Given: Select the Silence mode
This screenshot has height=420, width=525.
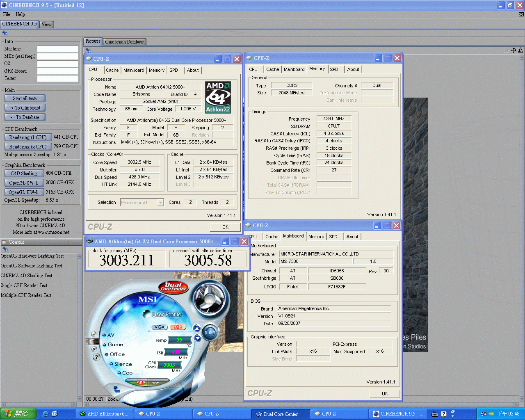Looking at the screenshot, I should [x=121, y=364].
